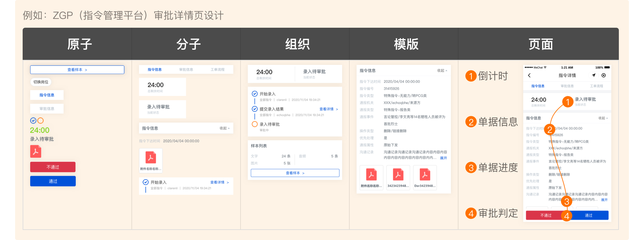Click the 查看样本 button under 样本列表
This screenshot has height=240, width=644.
[x=295, y=173]
